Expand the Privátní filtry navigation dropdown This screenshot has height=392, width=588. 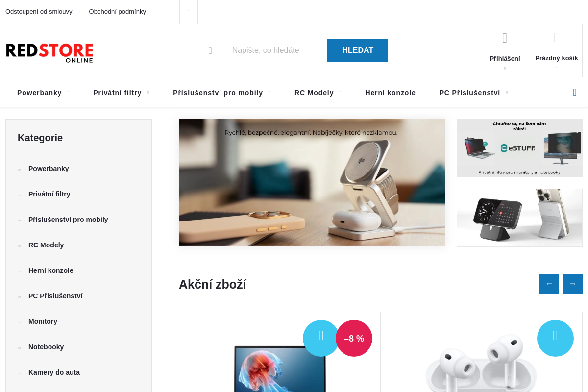148,93
